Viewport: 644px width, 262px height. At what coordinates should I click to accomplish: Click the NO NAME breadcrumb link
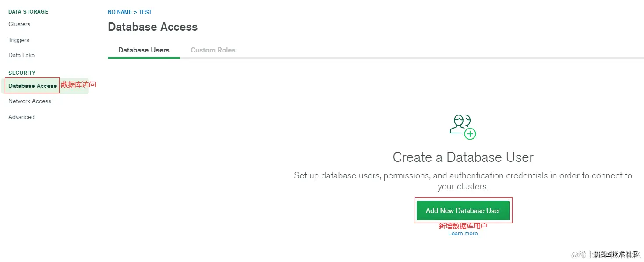pos(120,12)
